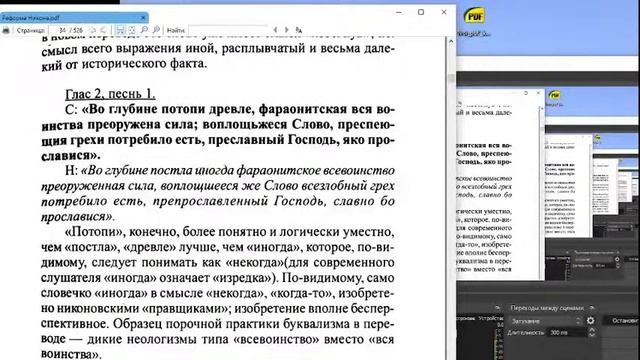Click the PDF icon inside the nested OBS preview

554,96
